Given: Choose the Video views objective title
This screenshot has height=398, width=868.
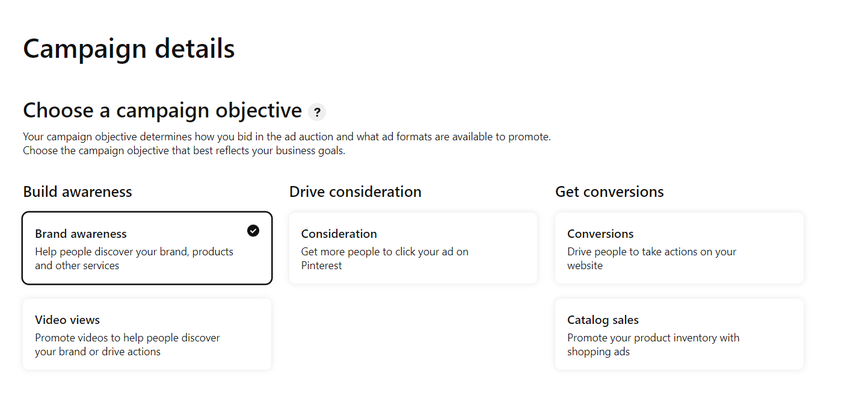Looking at the screenshot, I should 67,320.
